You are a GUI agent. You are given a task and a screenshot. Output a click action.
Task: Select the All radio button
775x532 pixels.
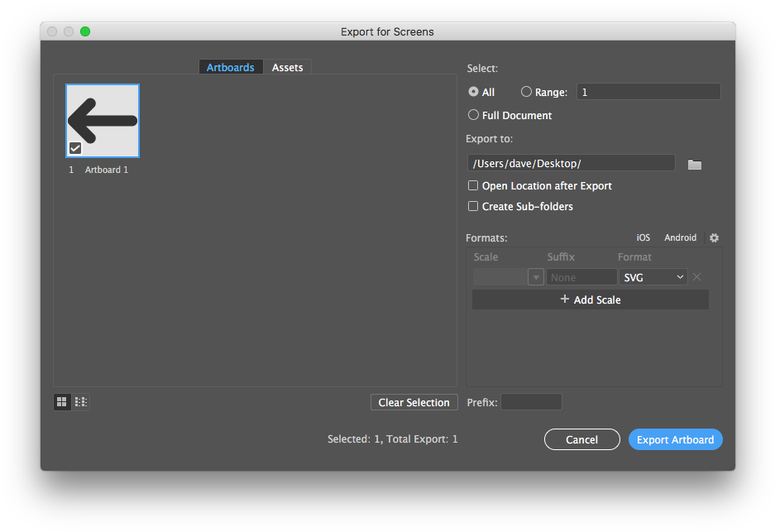pos(473,92)
